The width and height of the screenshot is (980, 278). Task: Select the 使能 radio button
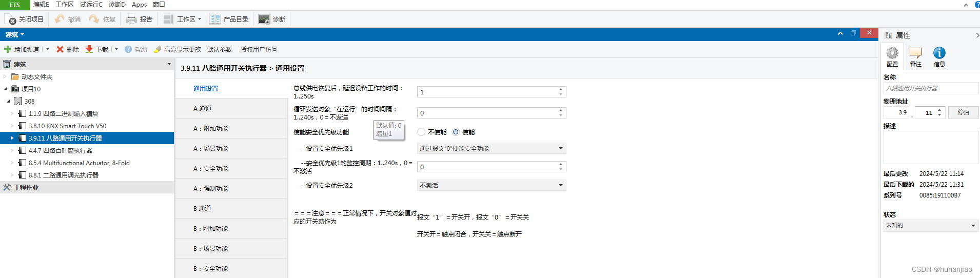point(456,132)
